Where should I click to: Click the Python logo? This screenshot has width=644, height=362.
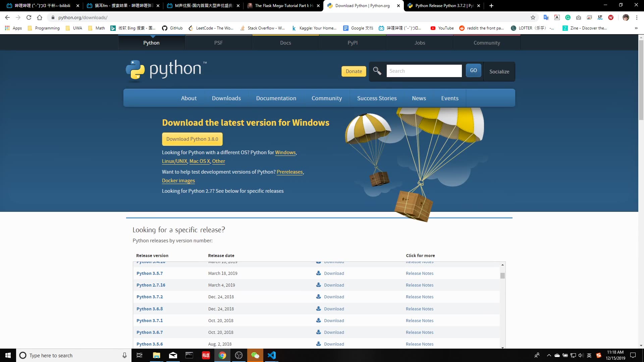coord(166,70)
